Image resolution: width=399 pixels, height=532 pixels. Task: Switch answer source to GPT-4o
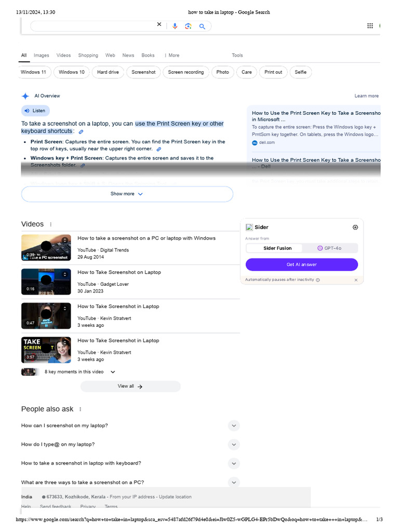(329, 248)
